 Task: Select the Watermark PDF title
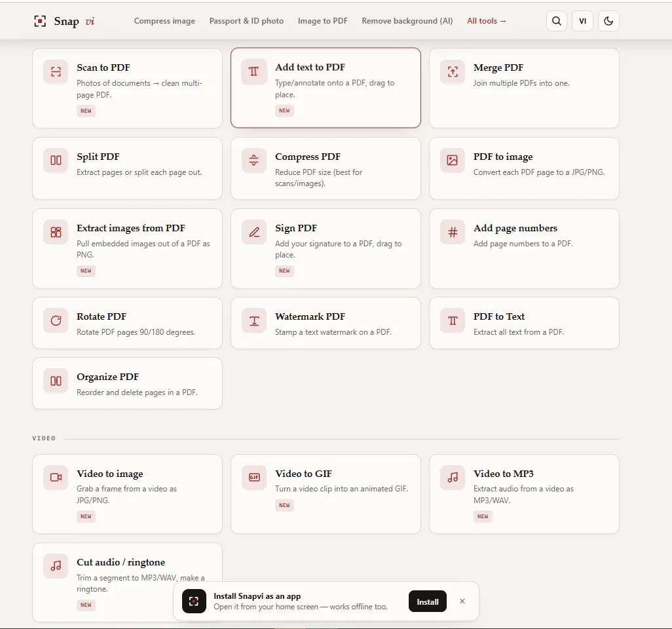[x=310, y=316]
